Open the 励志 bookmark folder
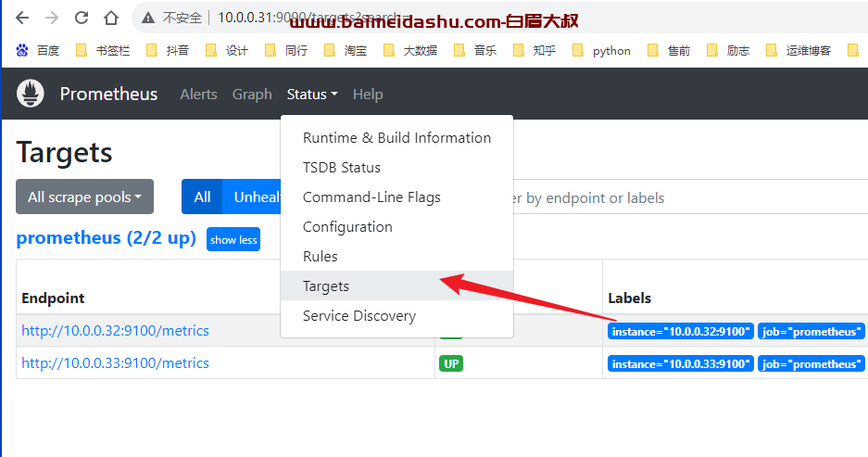868x457 pixels. [728, 50]
